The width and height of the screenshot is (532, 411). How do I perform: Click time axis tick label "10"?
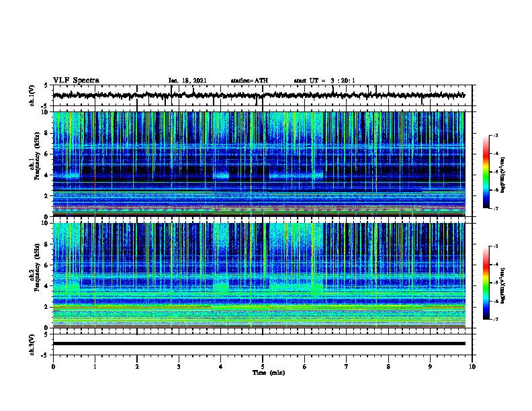(472, 367)
